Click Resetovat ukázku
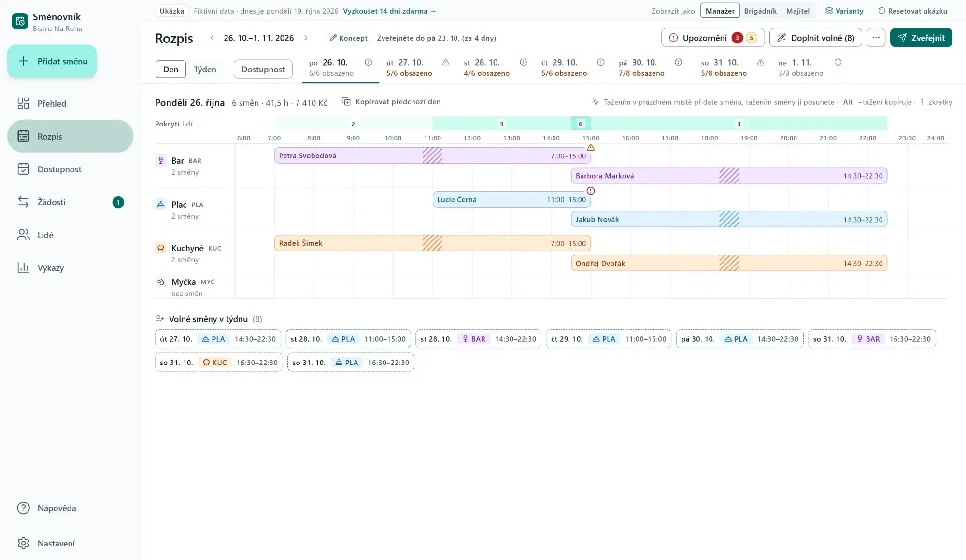The width and height of the screenshot is (966, 560). (912, 11)
